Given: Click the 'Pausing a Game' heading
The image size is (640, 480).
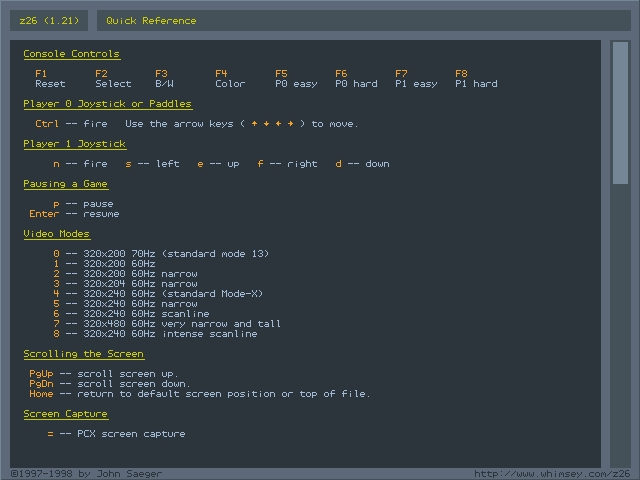Looking at the screenshot, I should click(x=65, y=184).
